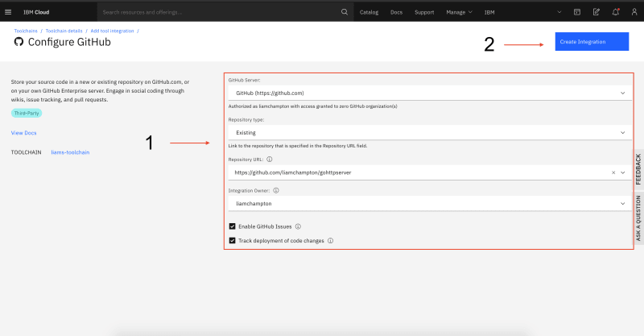Image resolution: width=644 pixels, height=336 pixels.
Task: Click the Create Integration button
Action: tap(592, 42)
